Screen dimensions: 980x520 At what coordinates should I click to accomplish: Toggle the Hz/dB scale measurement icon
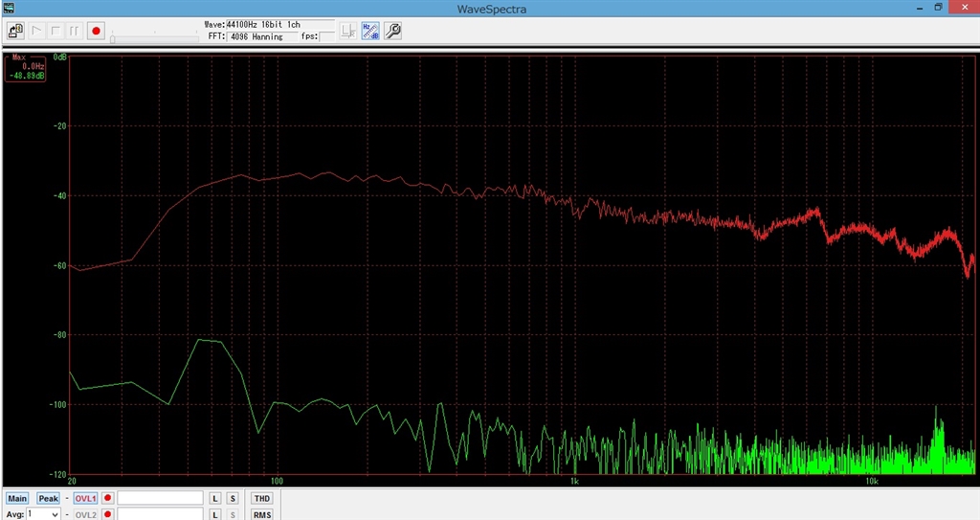[370, 31]
